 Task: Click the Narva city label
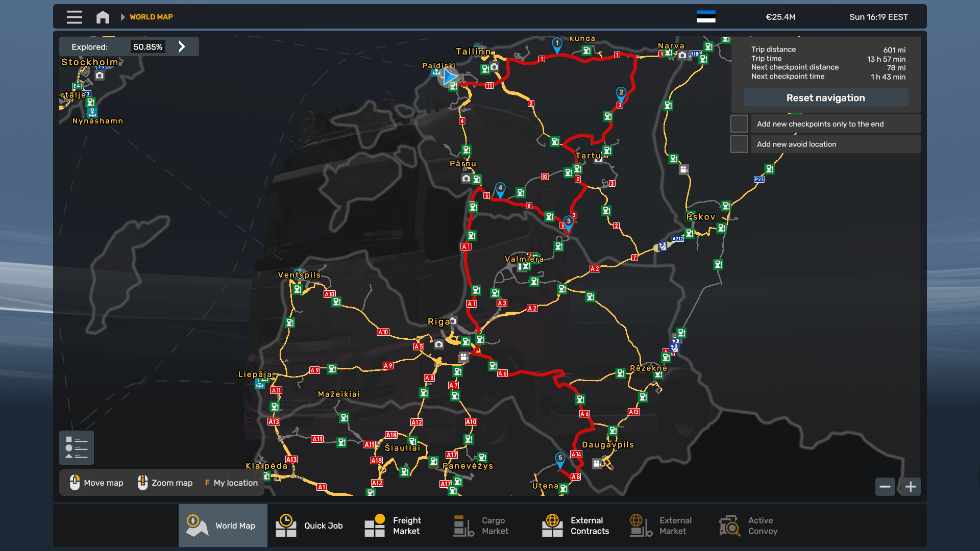pos(671,46)
